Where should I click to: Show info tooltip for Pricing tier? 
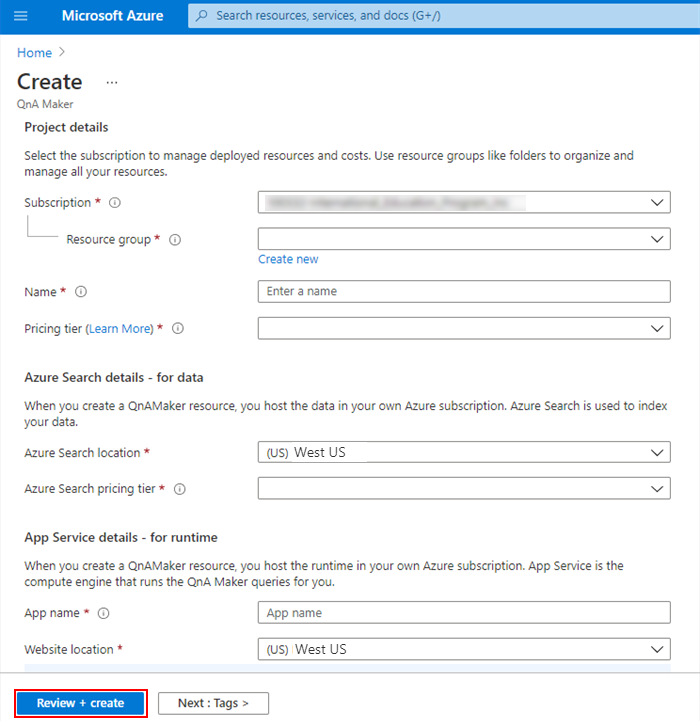pyautogui.click(x=178, y=328)
